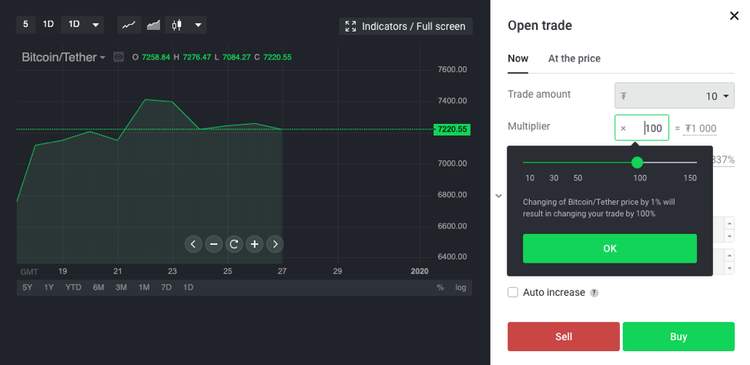Toggle percent scale on chart
The width and height of the screenshot is (750, 365).
click(440, 288)
